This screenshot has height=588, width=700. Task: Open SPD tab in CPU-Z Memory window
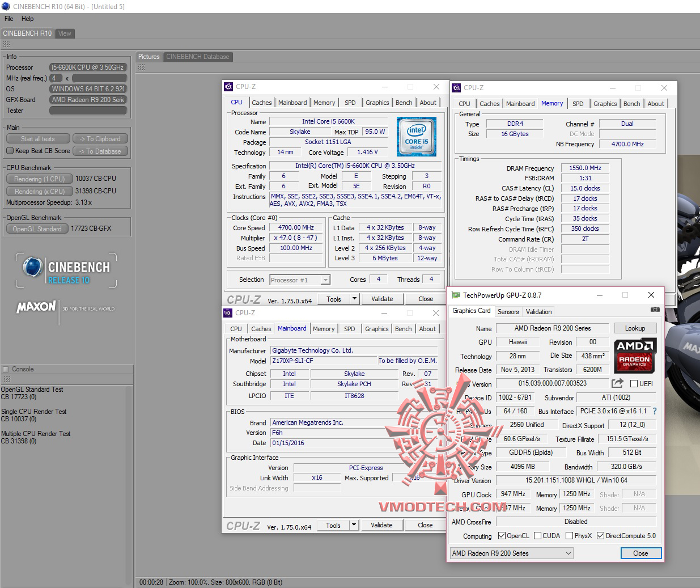(578, 104)
